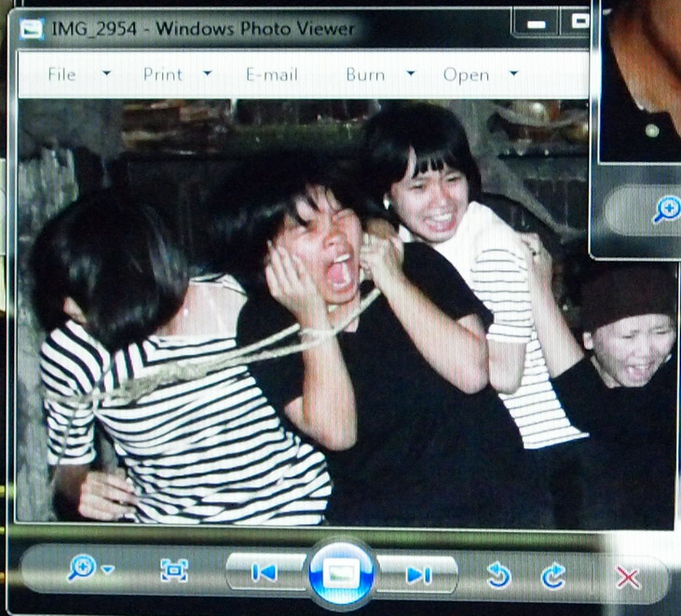
Task: Go to the previous photo
Action: 265,572
